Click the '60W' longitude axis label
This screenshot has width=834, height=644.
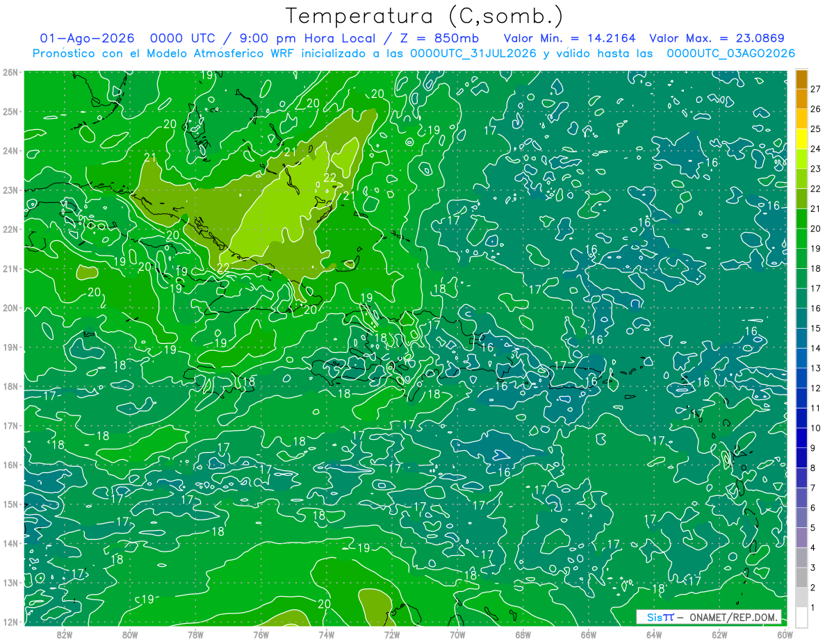click(x=785, y=634)
